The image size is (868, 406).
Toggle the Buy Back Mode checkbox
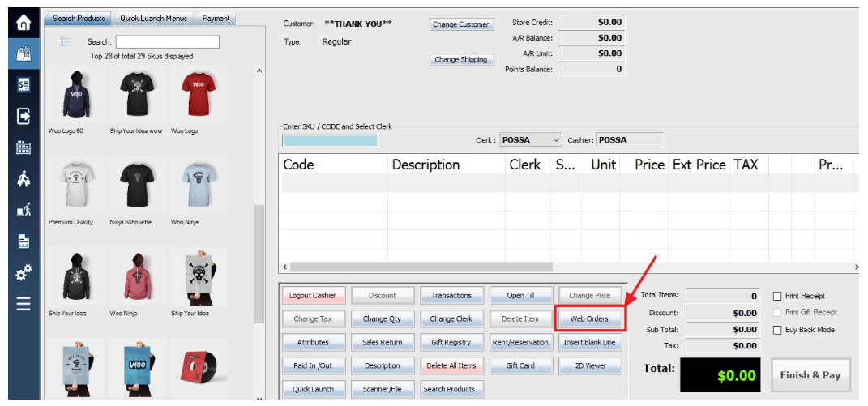[x=777, y=331]
